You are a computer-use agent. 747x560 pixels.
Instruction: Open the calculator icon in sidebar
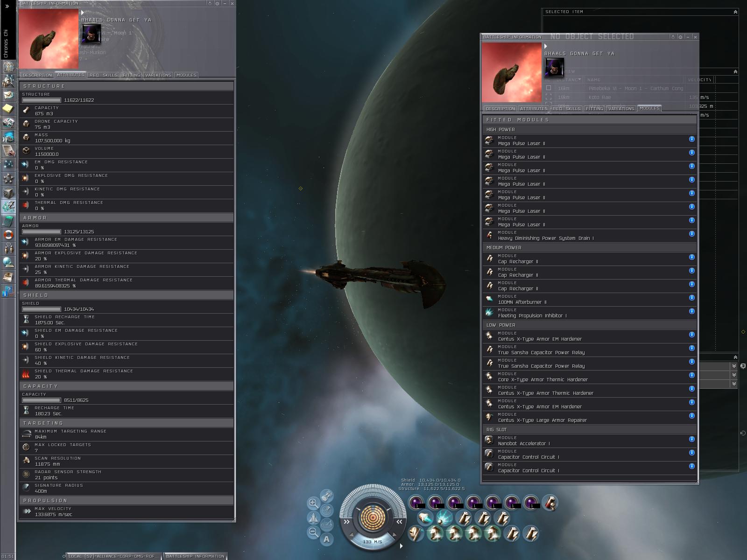[8, 220]
